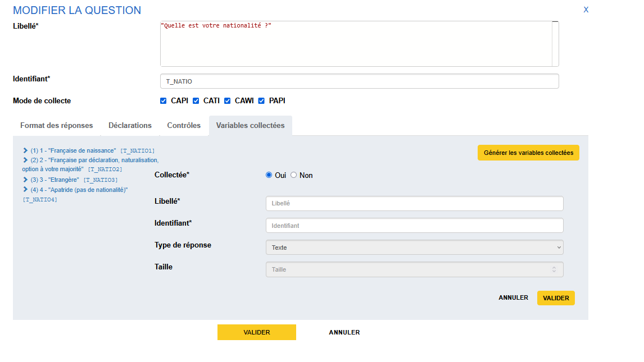Toggle the PAPI checkbox

point(262,101)
